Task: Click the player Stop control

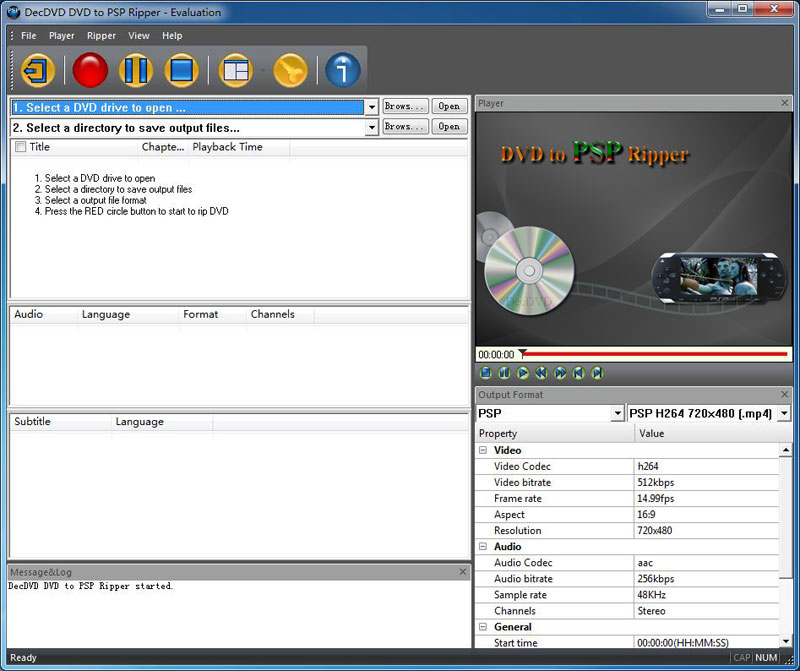Action: click(486, 373)
